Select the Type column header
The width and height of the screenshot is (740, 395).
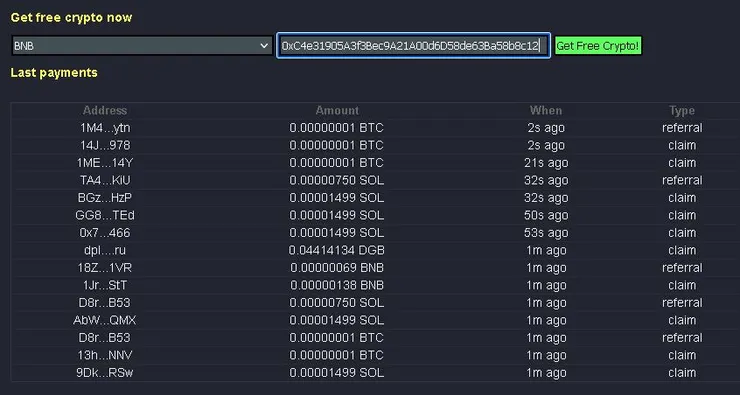point(682,110)
